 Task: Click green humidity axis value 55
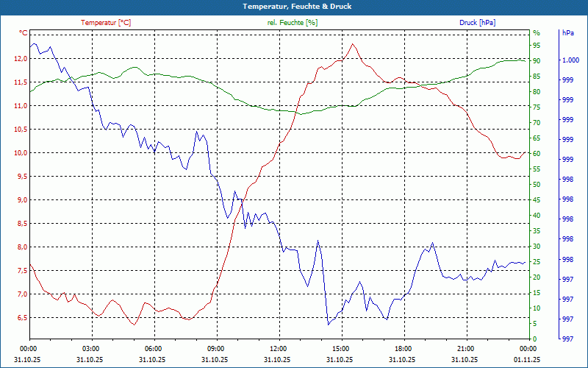[537, 169]
